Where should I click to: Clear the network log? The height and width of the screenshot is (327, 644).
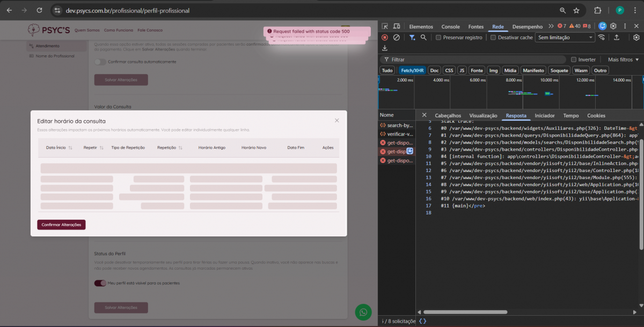tap(396, 38)
